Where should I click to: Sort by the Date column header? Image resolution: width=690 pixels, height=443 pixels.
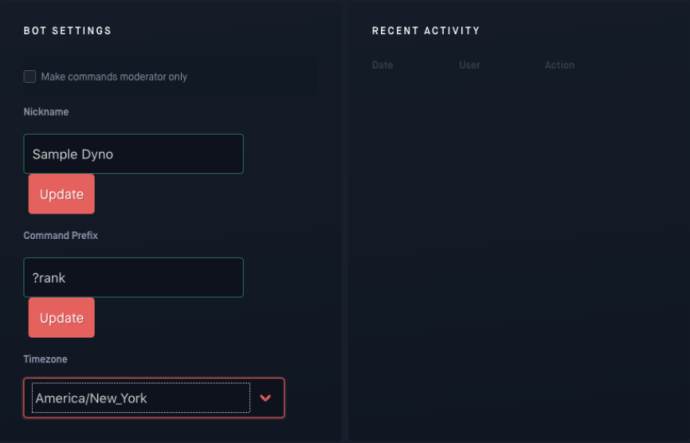click(x=382, y=65)
